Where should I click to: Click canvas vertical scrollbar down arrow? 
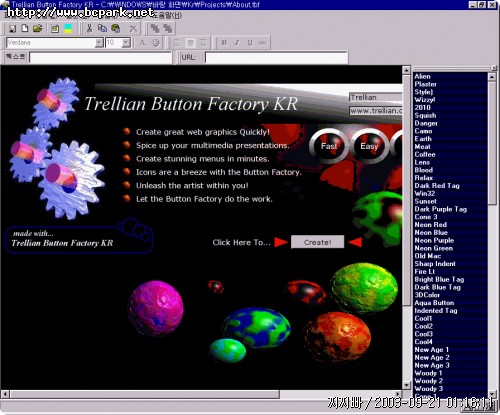click(406, 385)
